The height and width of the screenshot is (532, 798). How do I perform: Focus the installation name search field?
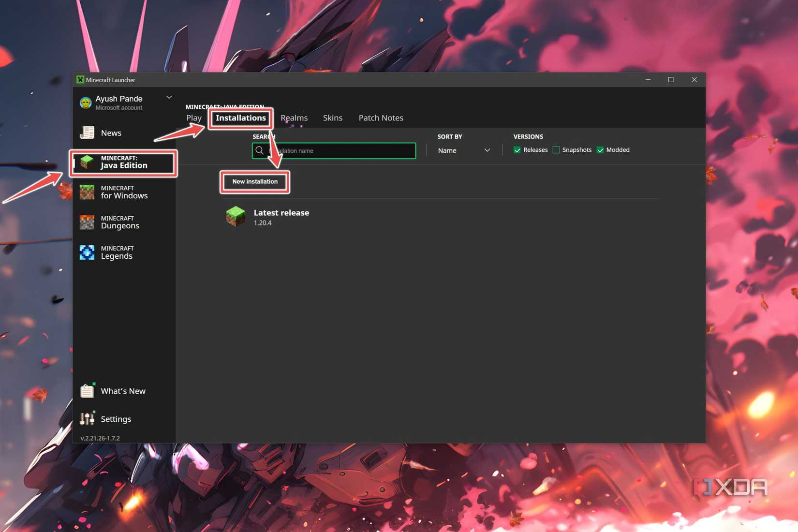(339, 151)
